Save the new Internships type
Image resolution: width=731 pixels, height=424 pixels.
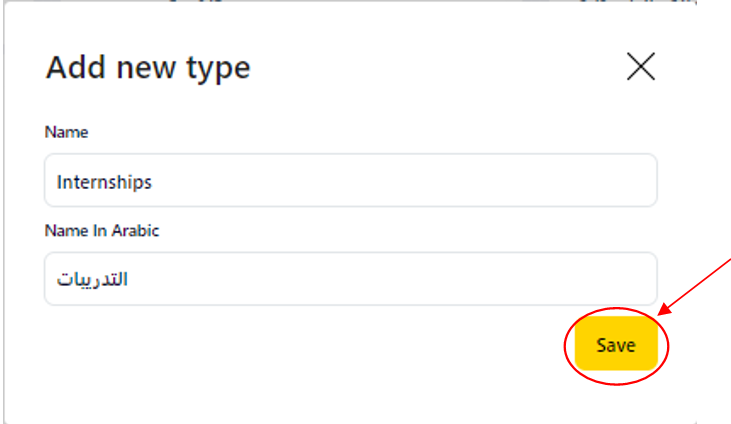click(615, 345)
